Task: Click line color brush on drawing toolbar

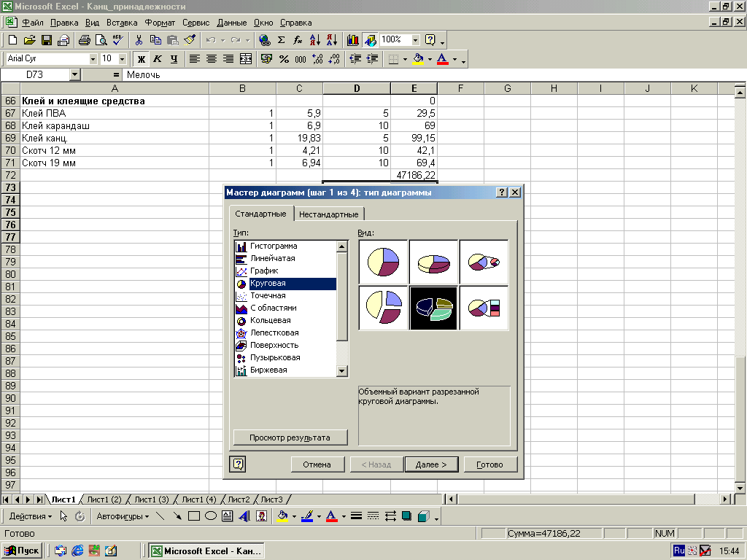Action: tap(307, 516)
